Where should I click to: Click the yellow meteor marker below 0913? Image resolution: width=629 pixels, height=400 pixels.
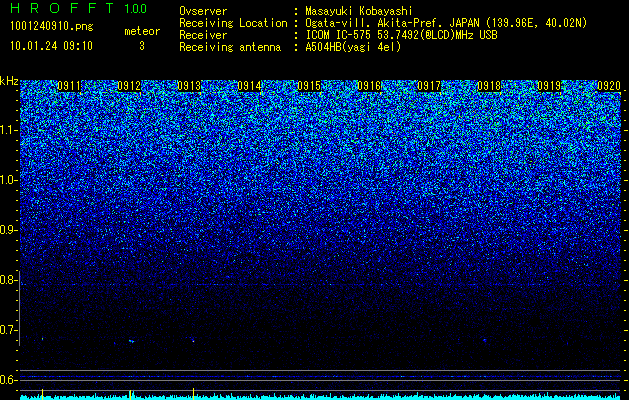[193, 394]
